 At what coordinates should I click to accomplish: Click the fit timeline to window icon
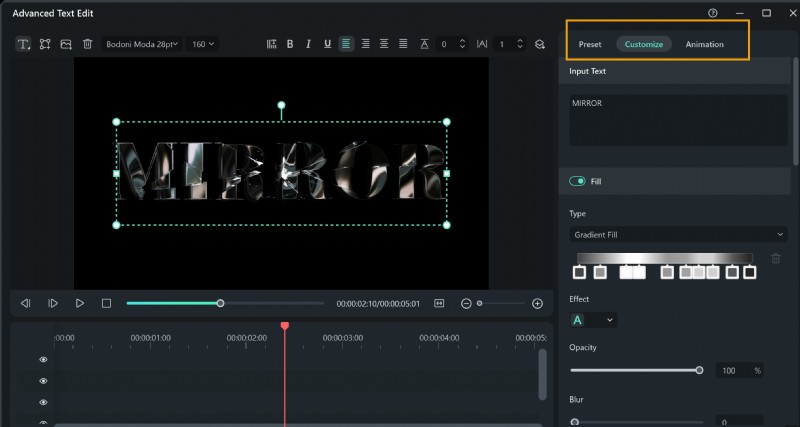[x=439, y=304]
